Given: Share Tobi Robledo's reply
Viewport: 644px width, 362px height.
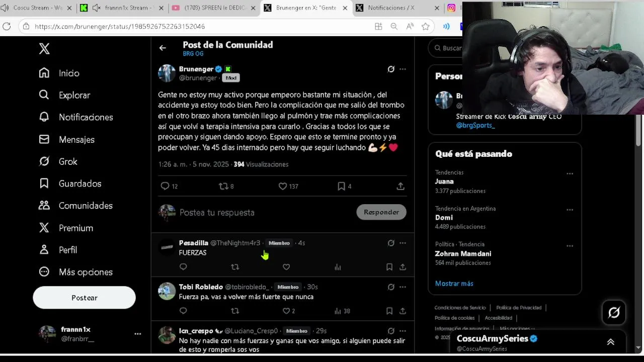Looking at the screenshot, I should tap(403, 311).
